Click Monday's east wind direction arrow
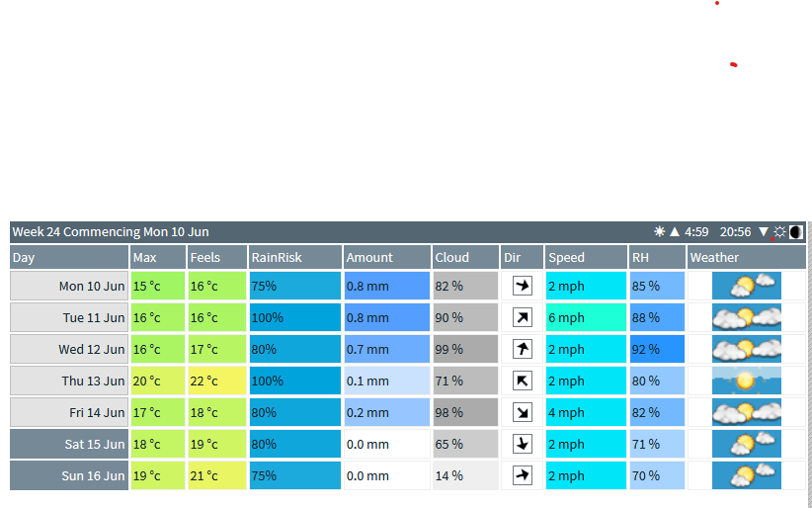The width and height of the screenshot is (812, 508). (523, 286)
